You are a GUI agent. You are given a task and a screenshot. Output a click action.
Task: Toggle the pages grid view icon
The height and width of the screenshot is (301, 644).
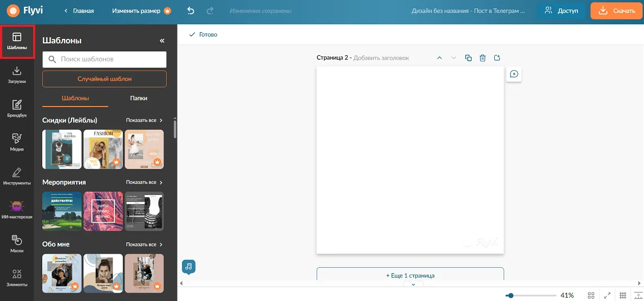592,295
